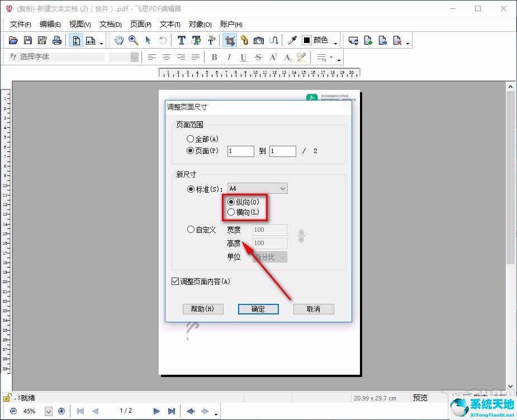This screenshot has width=517, height=420.
Task: Select the 自定义 custom size radio button
Action: point(191,230)
